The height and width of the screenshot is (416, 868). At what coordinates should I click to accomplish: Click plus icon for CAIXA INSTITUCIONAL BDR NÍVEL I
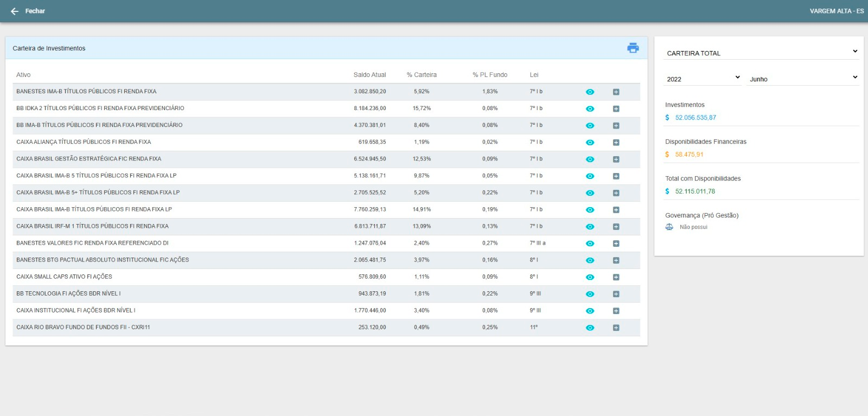click(616, 310)
